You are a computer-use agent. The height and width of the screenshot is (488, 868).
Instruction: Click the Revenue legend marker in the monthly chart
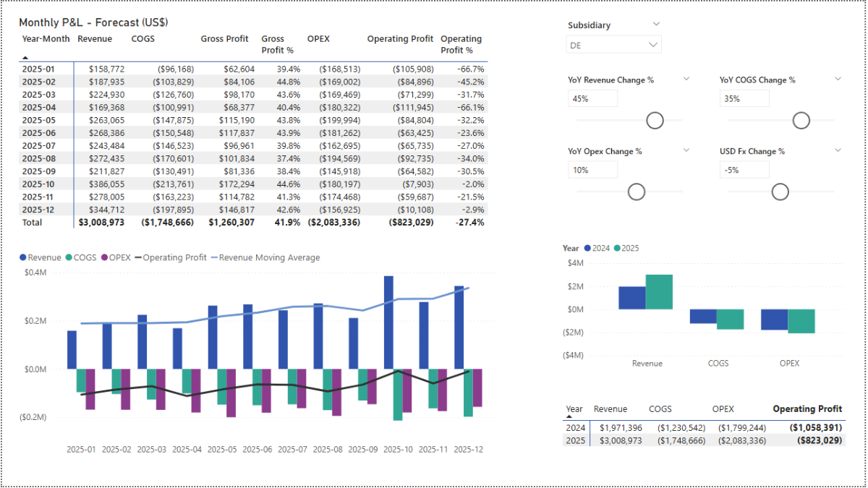click(x=24, y=257)
